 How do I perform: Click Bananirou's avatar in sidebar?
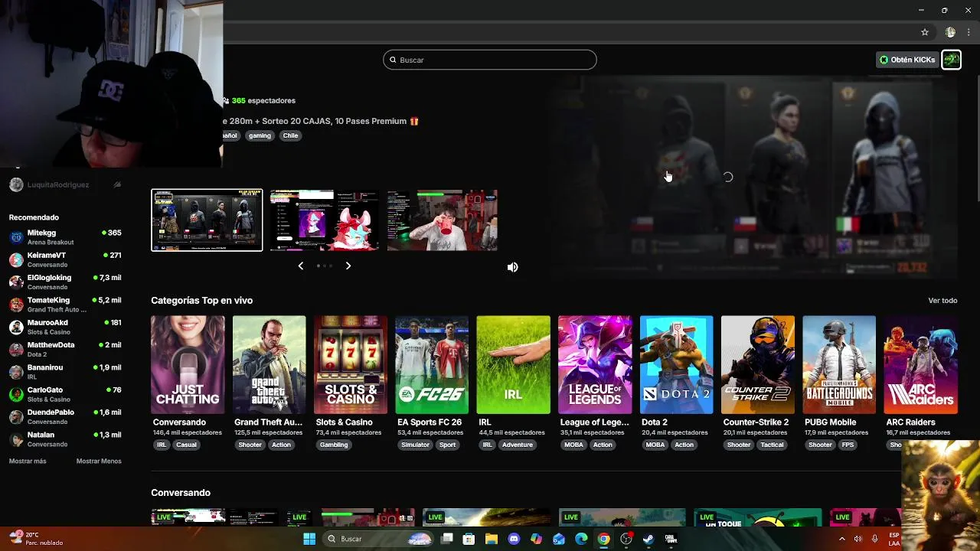click(16, 372)
